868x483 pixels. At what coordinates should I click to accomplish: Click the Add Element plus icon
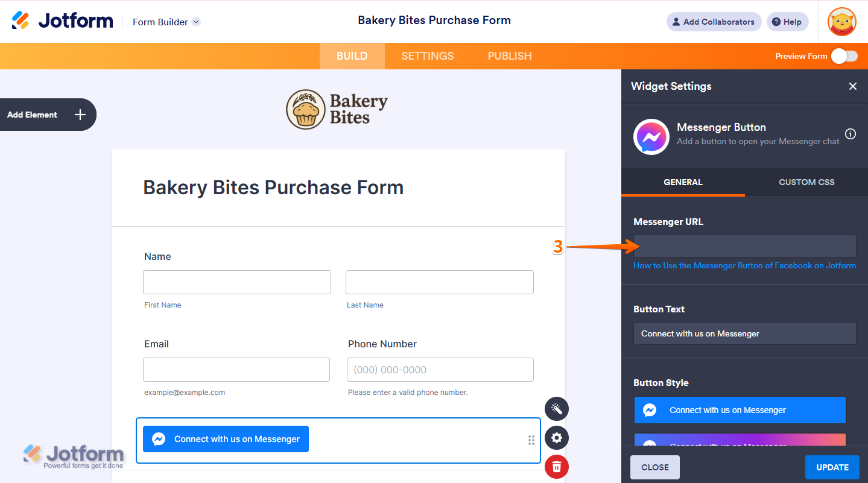point(80,115)
